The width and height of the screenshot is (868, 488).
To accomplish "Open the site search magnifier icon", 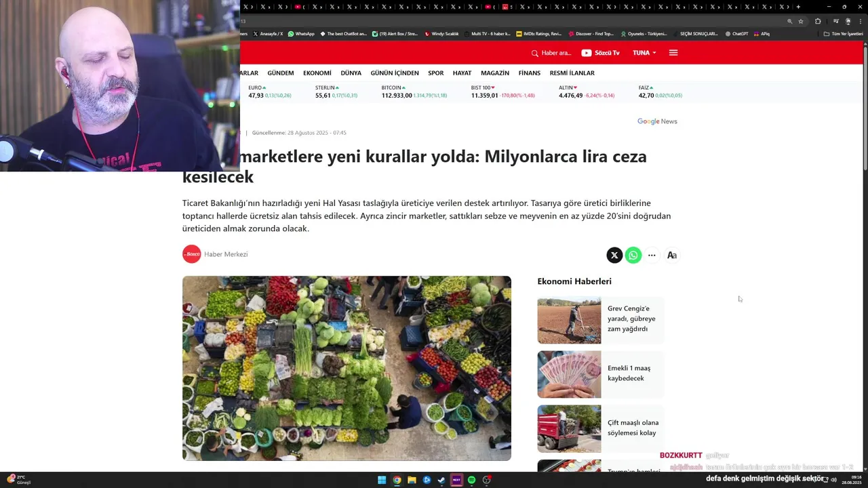I will [x=534, y=53].
